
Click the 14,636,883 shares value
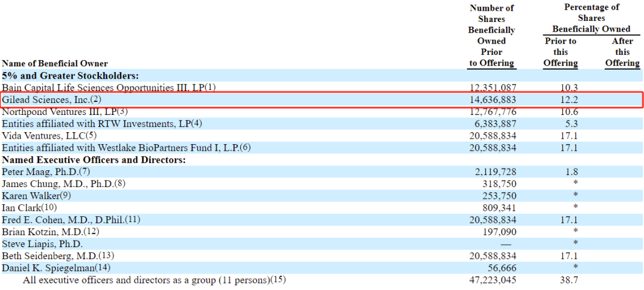[493, 99]
